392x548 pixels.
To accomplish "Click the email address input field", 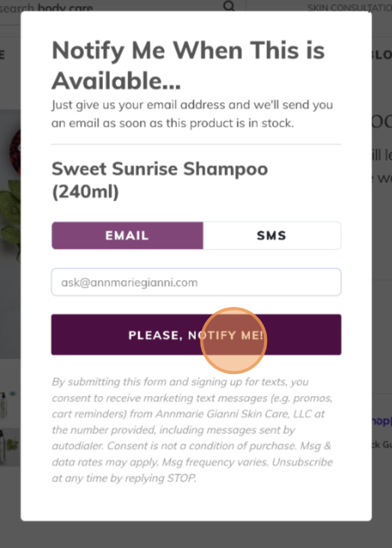I will [x=196, y=282].
